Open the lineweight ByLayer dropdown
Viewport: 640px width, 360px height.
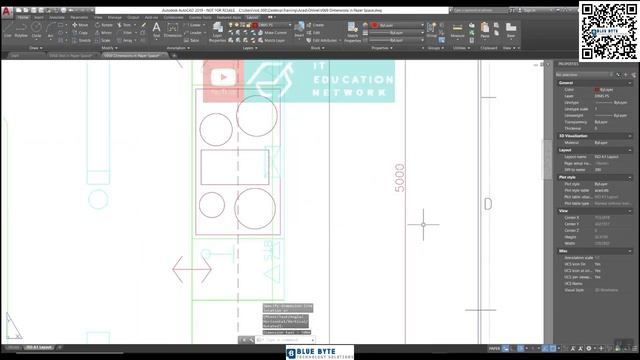tap(397, 33)
